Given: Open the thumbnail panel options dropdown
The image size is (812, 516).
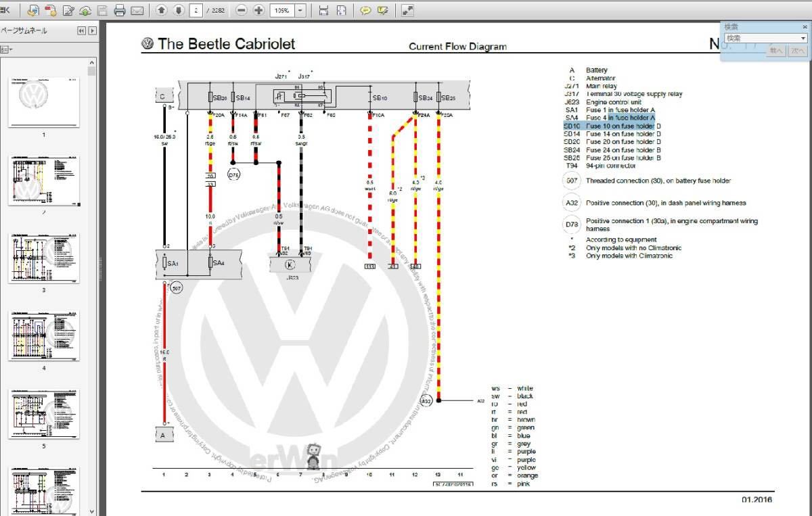Looking at the screenshot, I should tap(7, 49).
